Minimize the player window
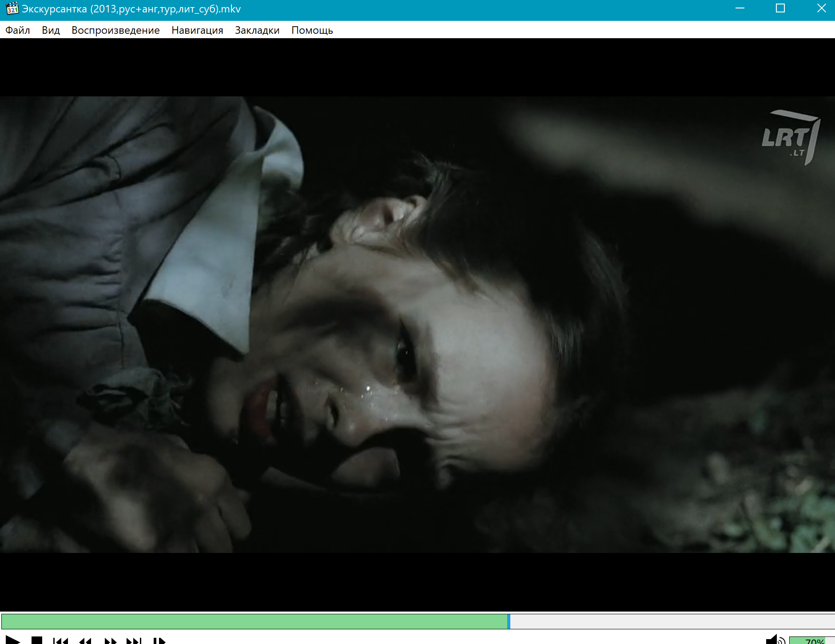The height and width of the screenshot is (644, 835). 740,8
